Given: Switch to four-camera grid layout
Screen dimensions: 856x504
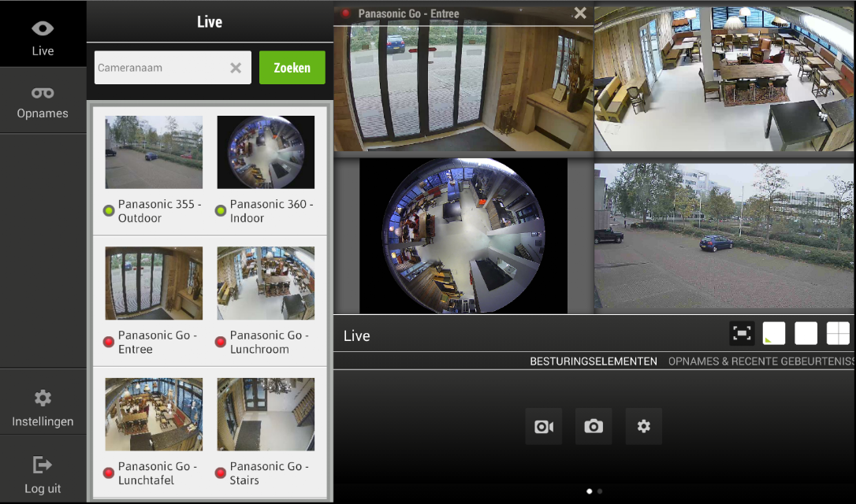Looking at the screenshot, I should [838, 333].
